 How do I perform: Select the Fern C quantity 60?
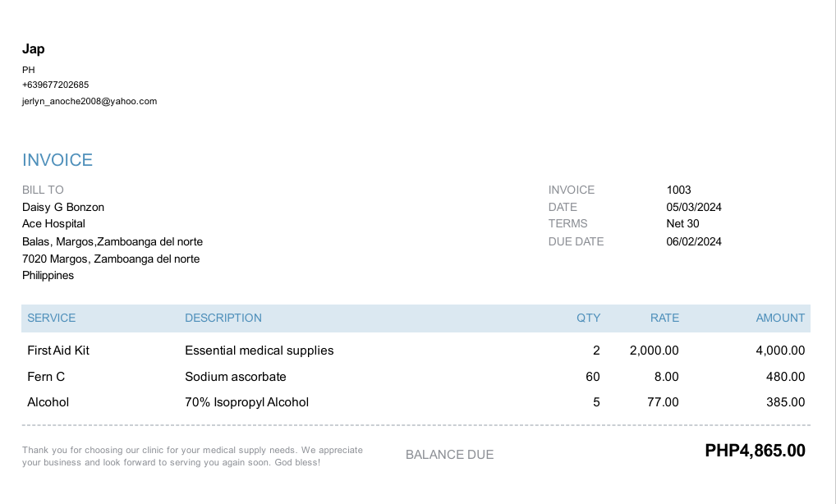click(x=592, y=377)
